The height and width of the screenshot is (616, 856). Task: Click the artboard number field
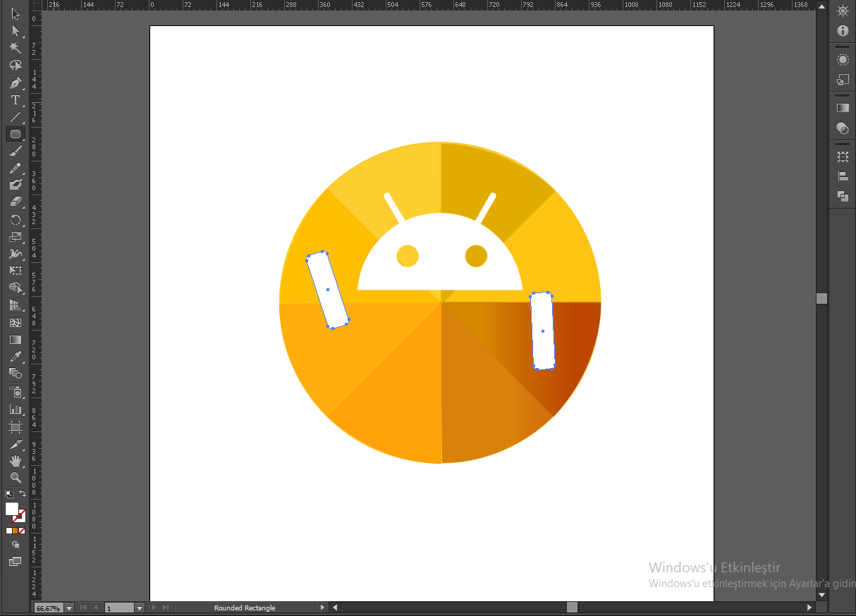pos(119,608)
